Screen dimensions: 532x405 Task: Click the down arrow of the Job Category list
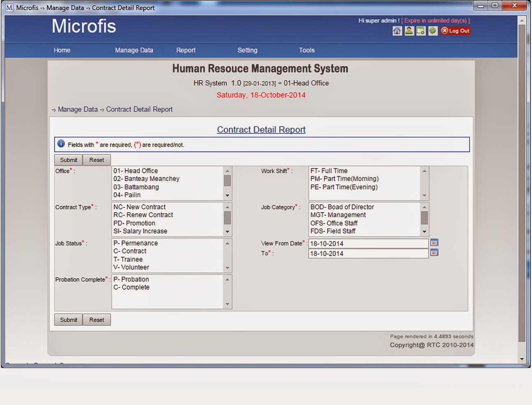424,231
